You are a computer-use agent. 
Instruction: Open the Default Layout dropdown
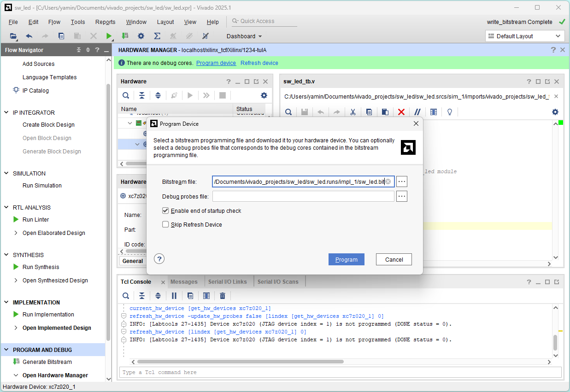(524, 36)
